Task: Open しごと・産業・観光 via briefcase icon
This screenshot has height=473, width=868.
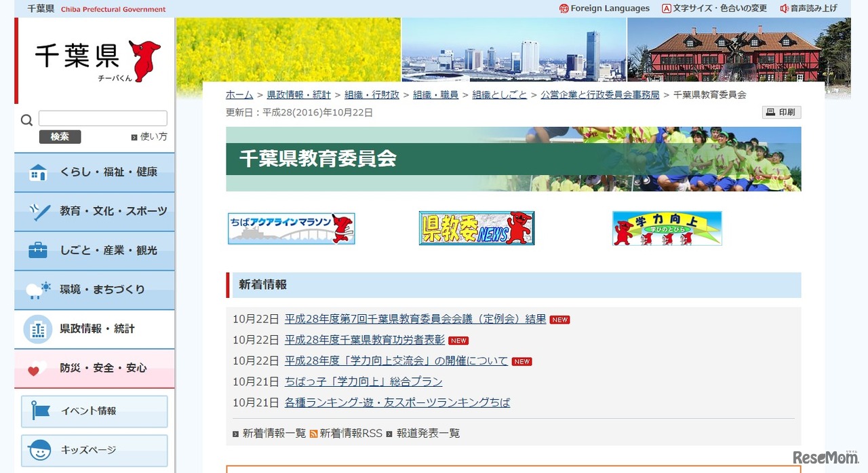Action: pos(38,250)
